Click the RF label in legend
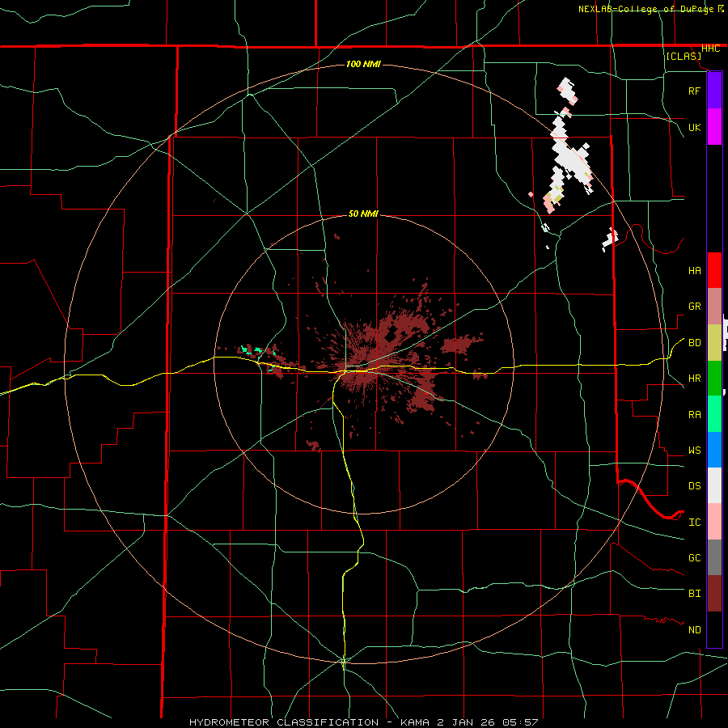Viewport: 728px width, 728px height. pos(694,91)
